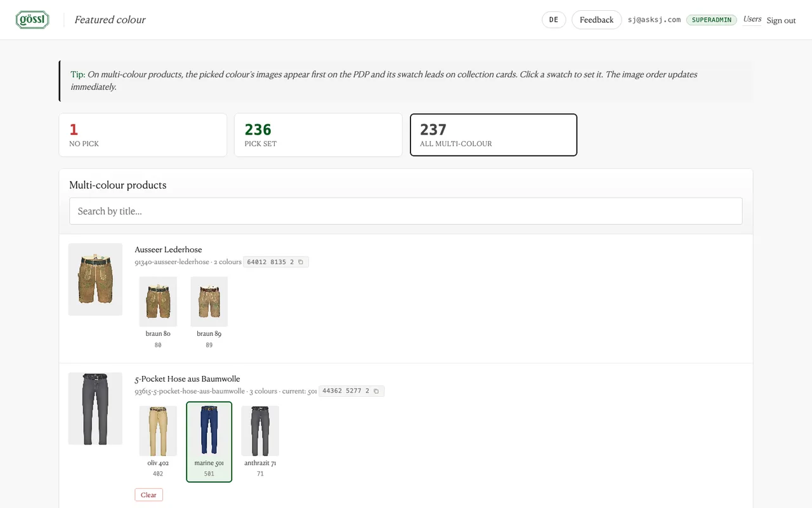The image size is (812, 508).
Task: Switch language with DE button
Action: tap(554, 20)
